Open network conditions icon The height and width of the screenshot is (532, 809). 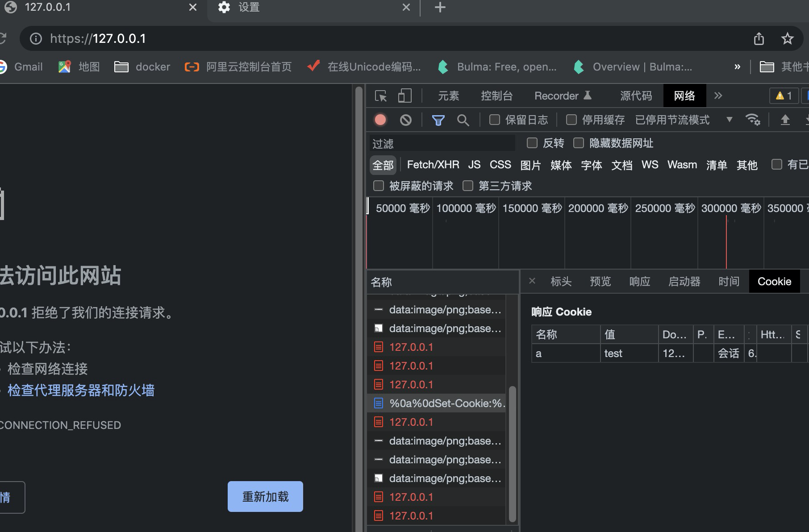pyautogui.click(x=753, y=120)
